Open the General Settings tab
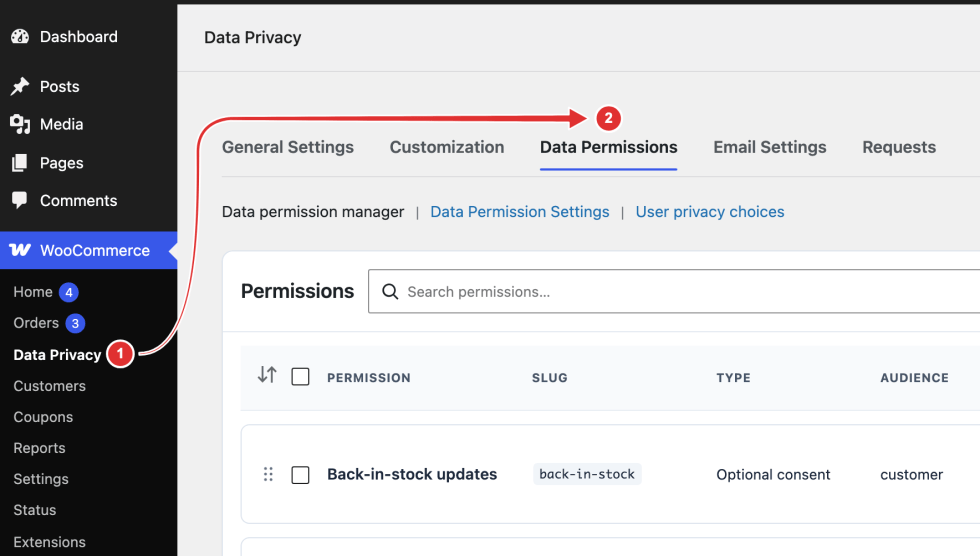The width and height of the screenshot is (980, 556). [288, 147]
